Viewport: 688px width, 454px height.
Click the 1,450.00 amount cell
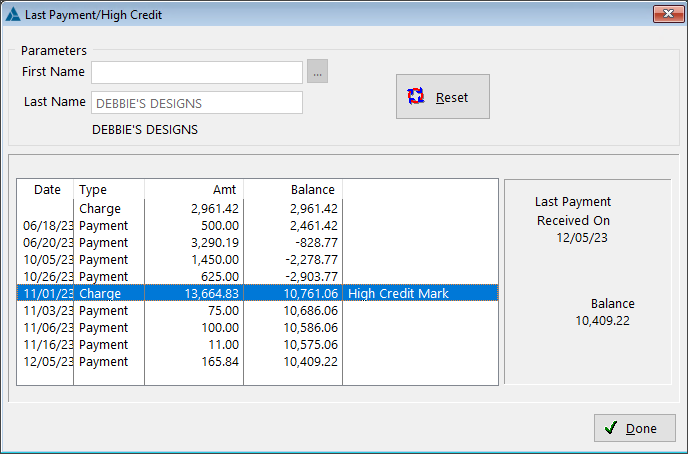215,260
